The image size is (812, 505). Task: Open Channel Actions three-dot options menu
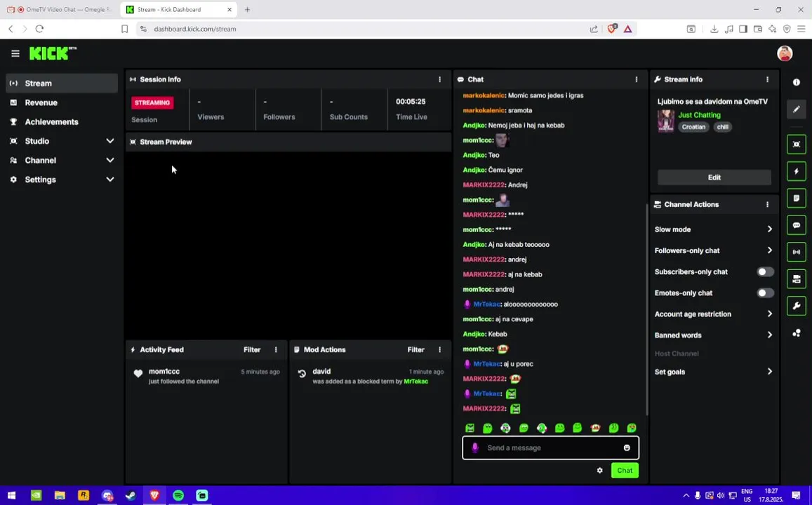(x=768, y=204)
